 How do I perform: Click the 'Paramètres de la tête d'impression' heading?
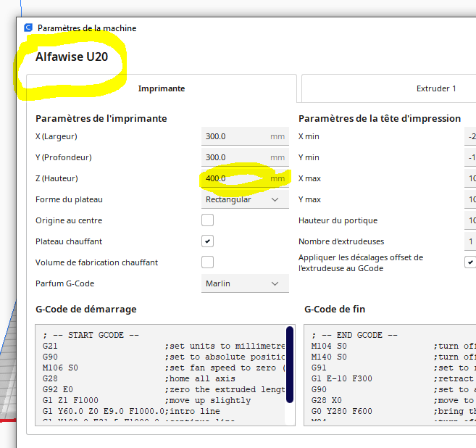click(x=380, y=118)
